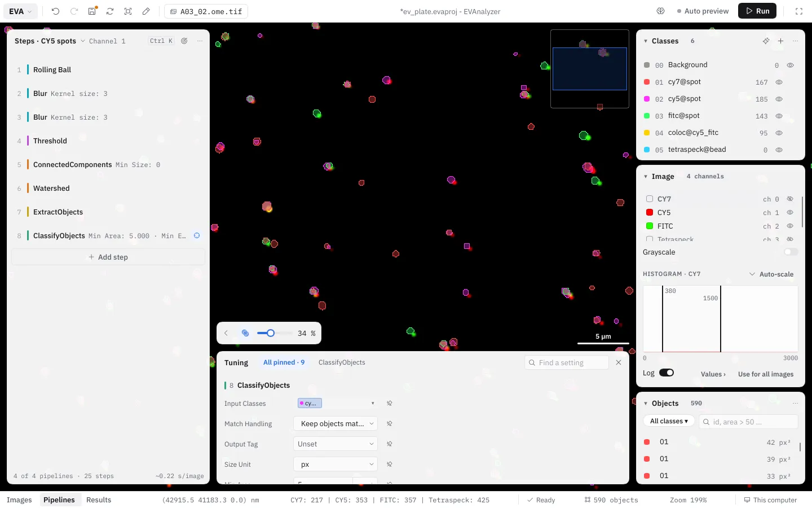Open the Match Handling dropdown
Screen dimensions: 812x508
[x=336, y=423]
